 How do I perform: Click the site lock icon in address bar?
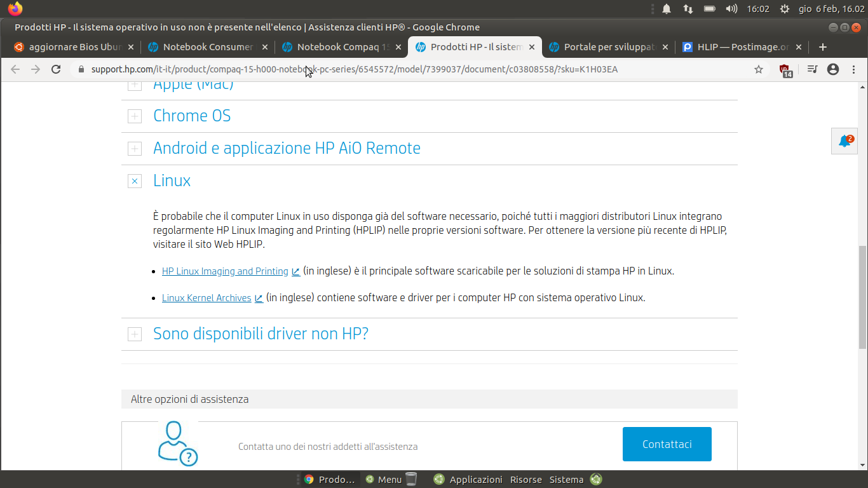pyautogui.click(x=81, y=69)
